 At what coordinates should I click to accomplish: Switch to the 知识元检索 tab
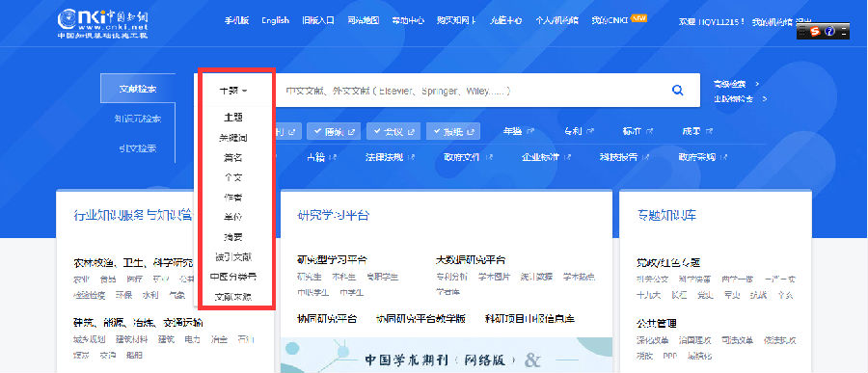[138, 119]
